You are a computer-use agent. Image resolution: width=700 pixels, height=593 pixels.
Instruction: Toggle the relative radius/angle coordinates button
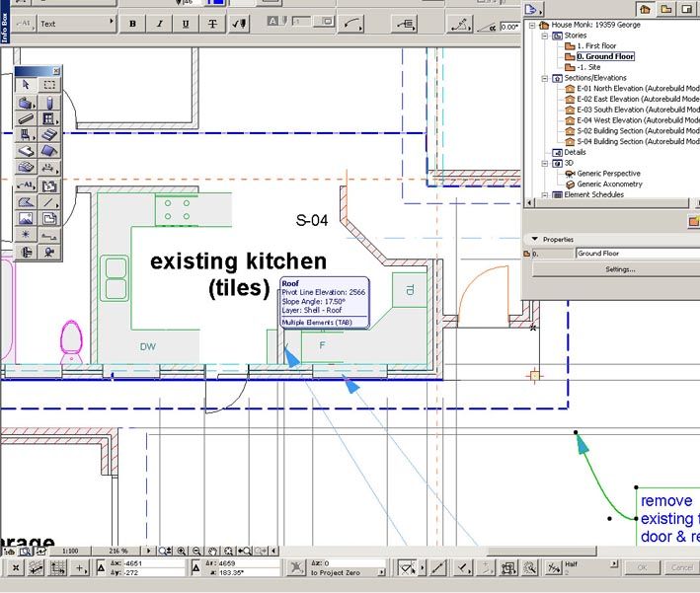point(196,568)
